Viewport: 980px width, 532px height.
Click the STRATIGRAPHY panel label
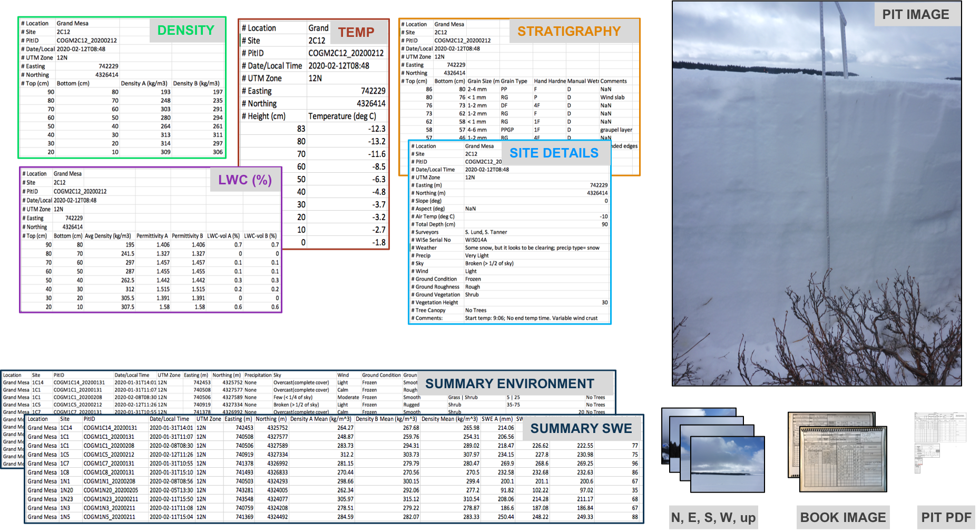point(569,31)
